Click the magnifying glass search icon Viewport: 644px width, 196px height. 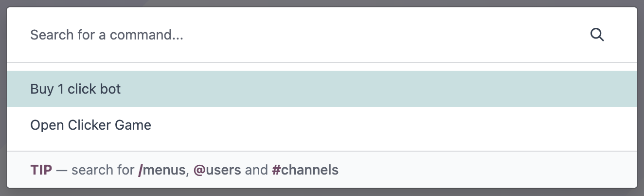(x=597, y=35)
